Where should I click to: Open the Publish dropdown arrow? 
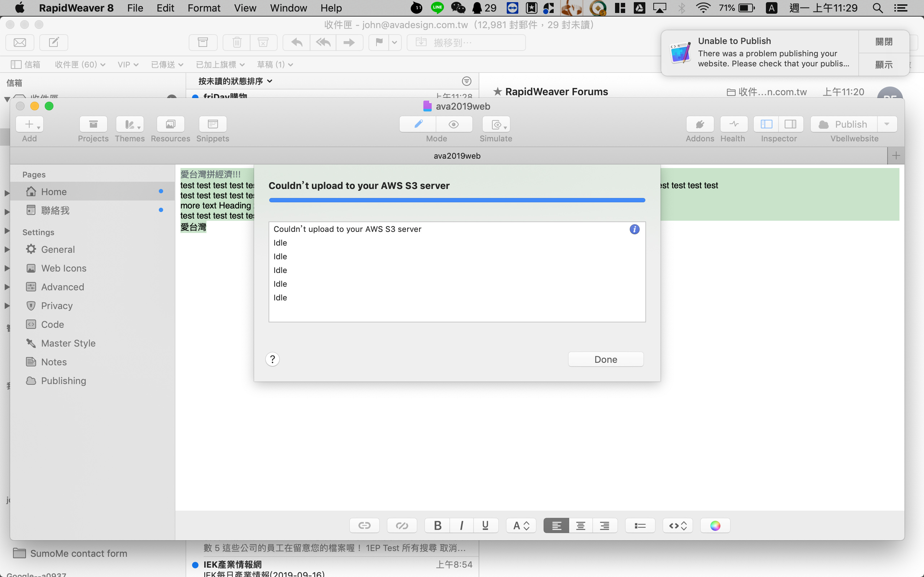(x=886, y=124)
